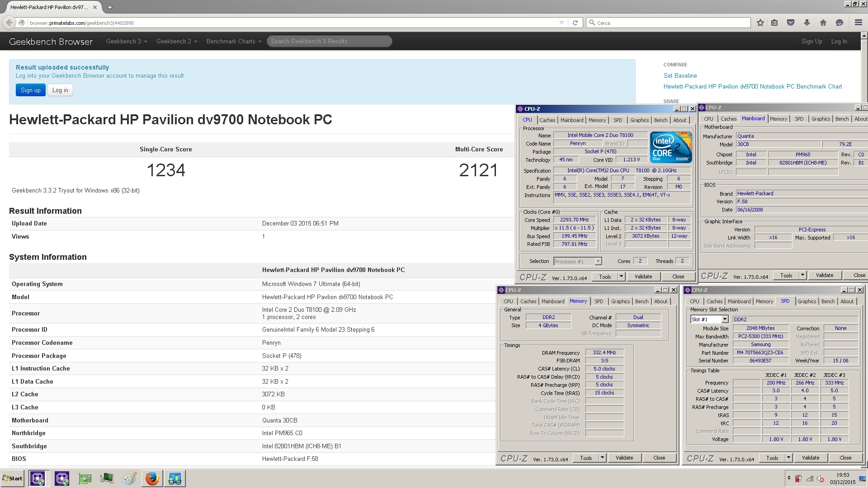Viewport: 868px width, 488px height.
Task: Go to the Firefox home page
Action: (823, 23)
